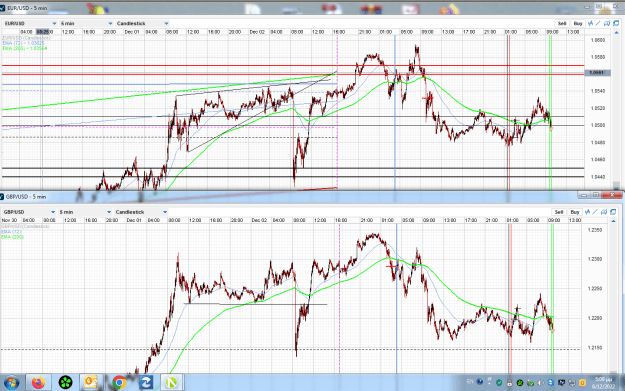625x391 pixels.
Task: Click chart settings icon on GBP/USD toolbar
Action: 604,212
